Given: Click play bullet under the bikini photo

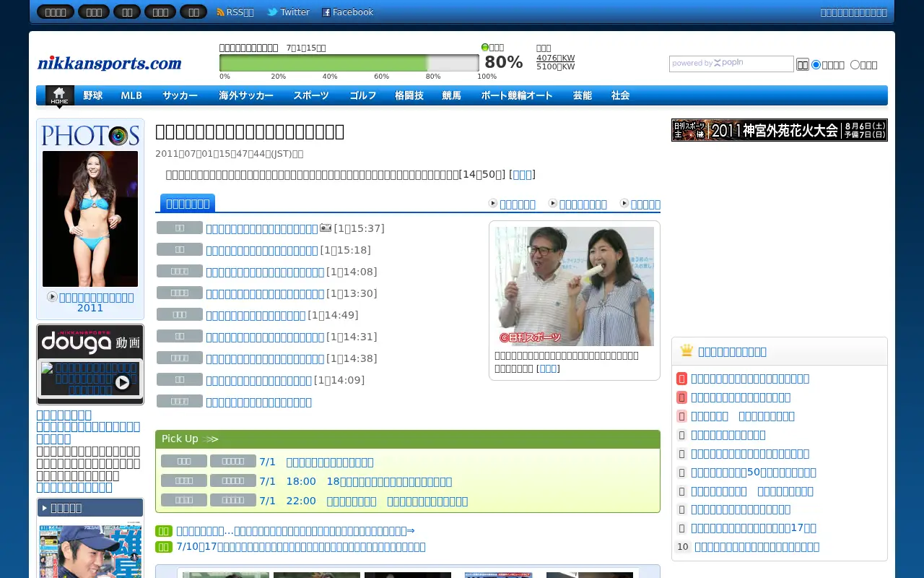Looking at the screenshot, I should tap(52, 297).
